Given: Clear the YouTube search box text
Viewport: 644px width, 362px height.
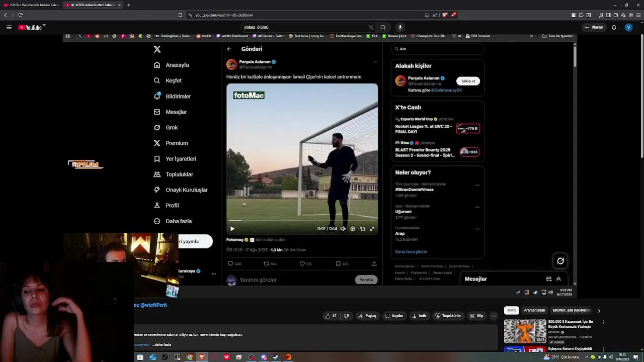Looking at the screenshot, I should point(371,27).
